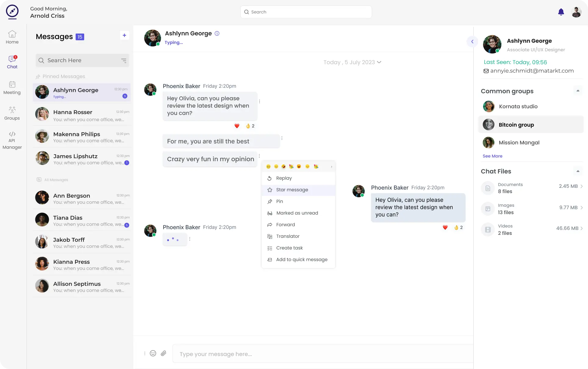Collapse the Chat Files section

pyautogui.click(x=578, y=171)
